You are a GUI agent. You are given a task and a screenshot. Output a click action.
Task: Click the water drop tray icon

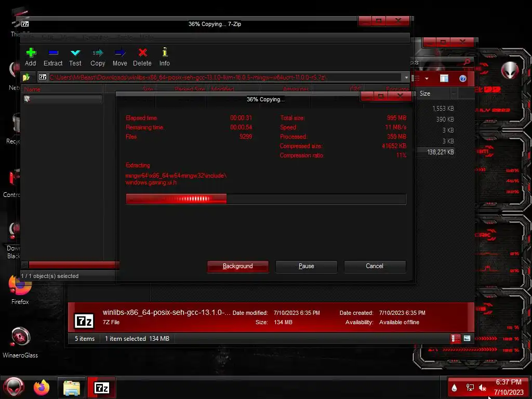tap(455, 388)
